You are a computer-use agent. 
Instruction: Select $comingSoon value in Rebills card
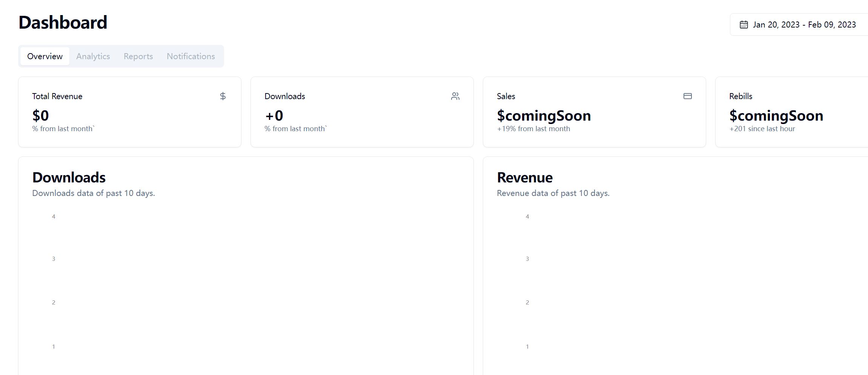(776, 115)
